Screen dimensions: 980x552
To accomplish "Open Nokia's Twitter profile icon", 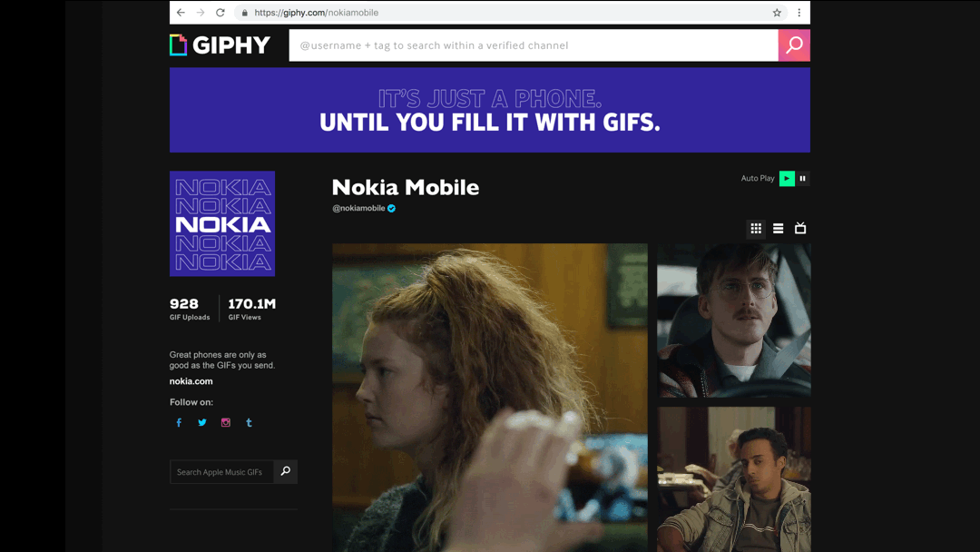I will coord(201,422).
